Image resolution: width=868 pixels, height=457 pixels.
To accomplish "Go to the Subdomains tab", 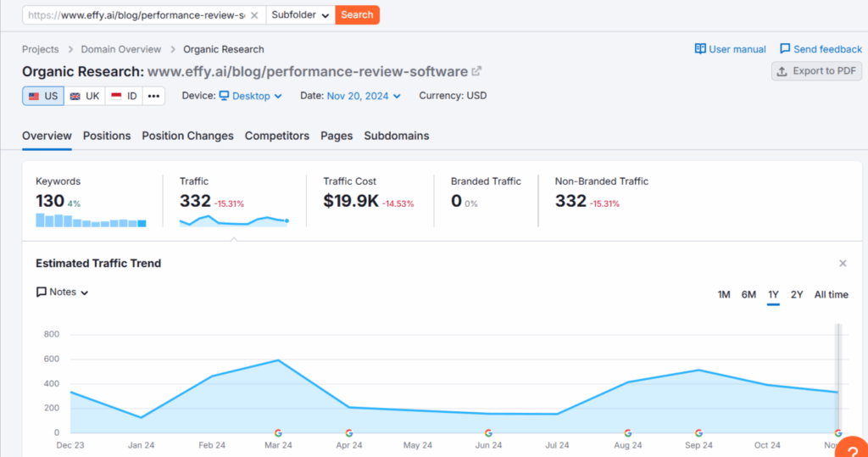I will click(397, 136).
